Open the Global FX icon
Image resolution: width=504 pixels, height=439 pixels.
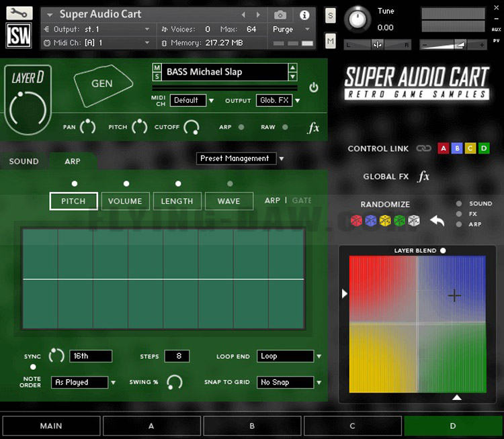pyautogui.click(x=423, y=177)
